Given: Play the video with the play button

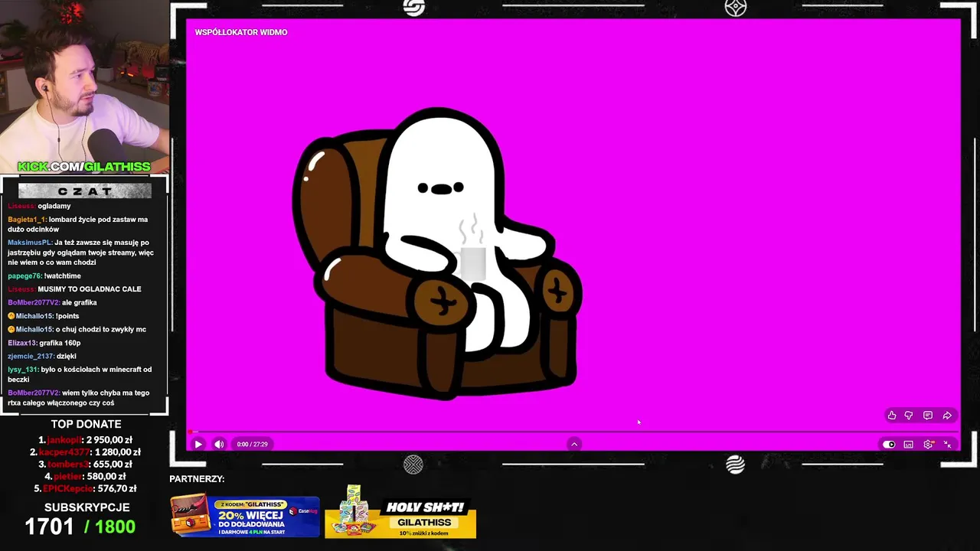Looking at the screenshot, I should click(x=198, y=444).
